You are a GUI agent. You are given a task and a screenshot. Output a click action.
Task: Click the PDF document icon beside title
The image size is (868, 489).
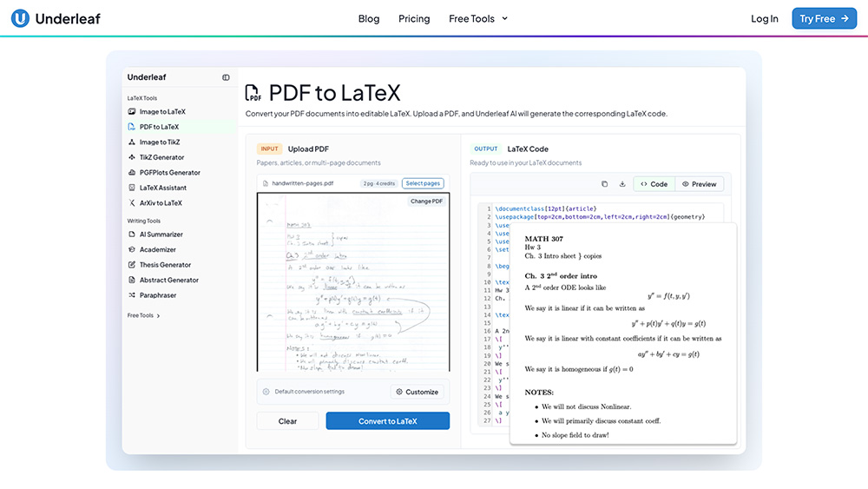pyautogui.click(x=253, y=93)
